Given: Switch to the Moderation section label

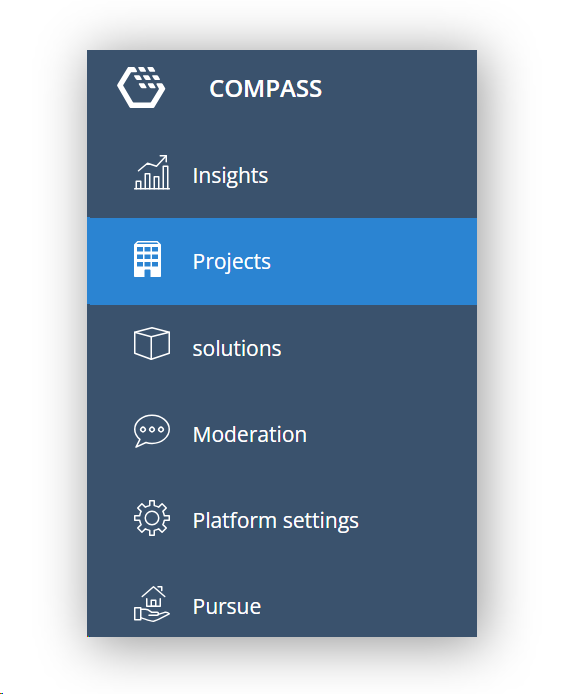Looking at the screenshot, I should (x=250, y=435).
